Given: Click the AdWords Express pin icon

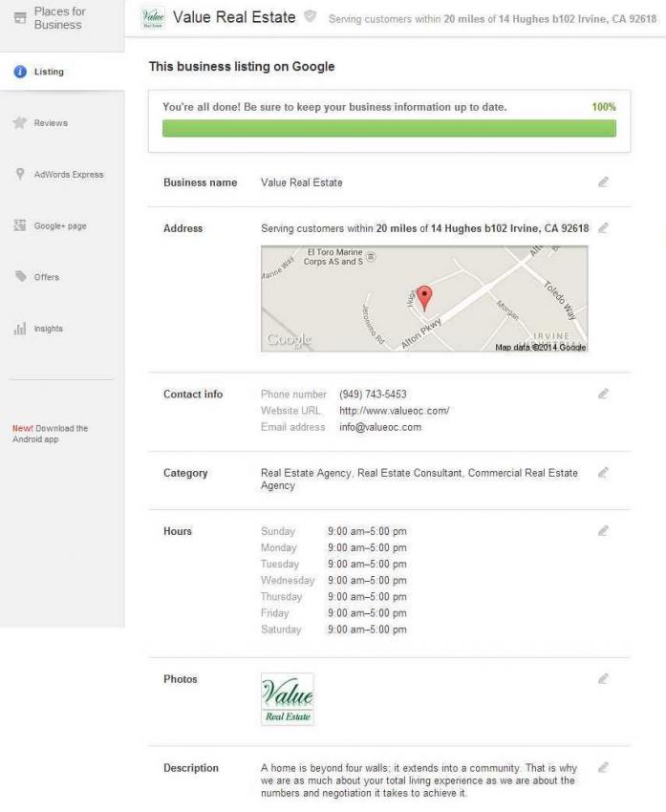Looking at the screenshot, I should (x=20, y=174).
